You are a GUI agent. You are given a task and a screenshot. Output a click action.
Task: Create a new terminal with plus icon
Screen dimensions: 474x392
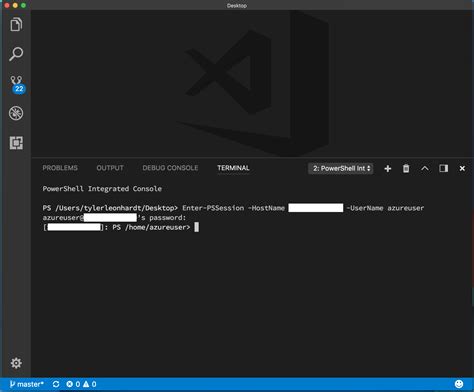(x=387, y=169)
